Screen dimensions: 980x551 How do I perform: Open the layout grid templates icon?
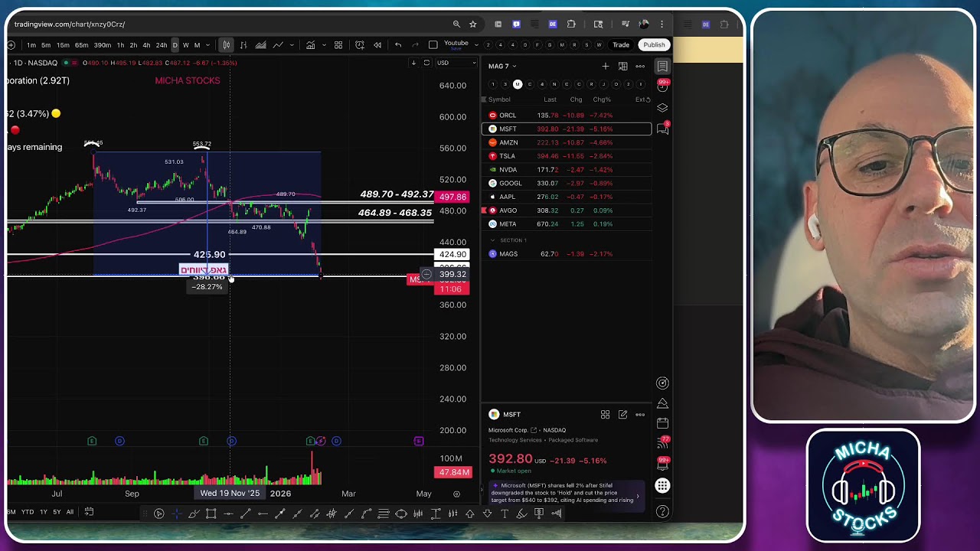point(338,45)
